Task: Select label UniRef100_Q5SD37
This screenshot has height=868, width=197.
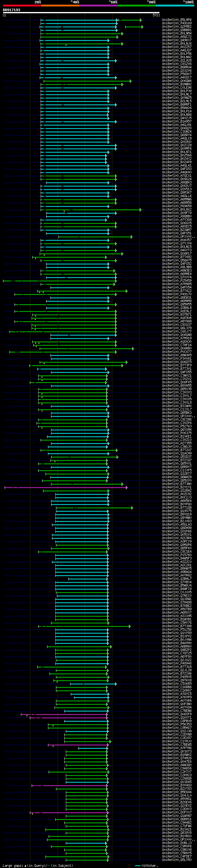Action: pos(177,457)
